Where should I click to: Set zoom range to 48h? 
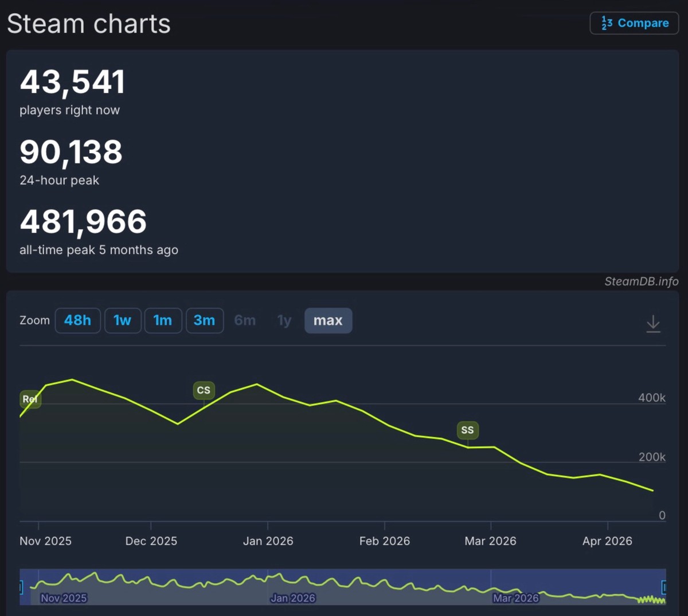tap(77, 320)
